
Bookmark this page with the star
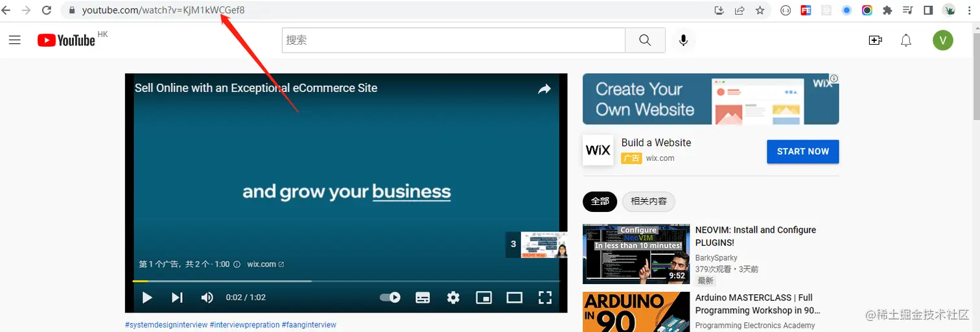pos(760,10)
